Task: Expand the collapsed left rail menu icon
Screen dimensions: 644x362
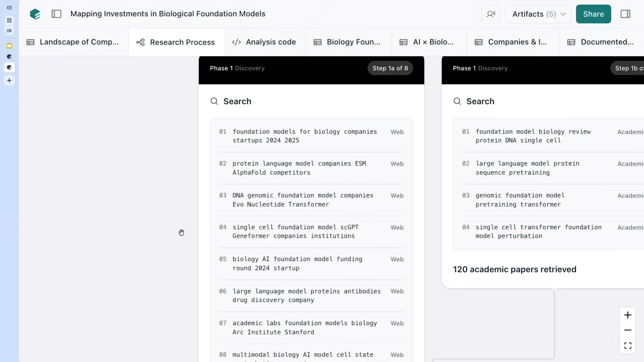Action: 9,8
